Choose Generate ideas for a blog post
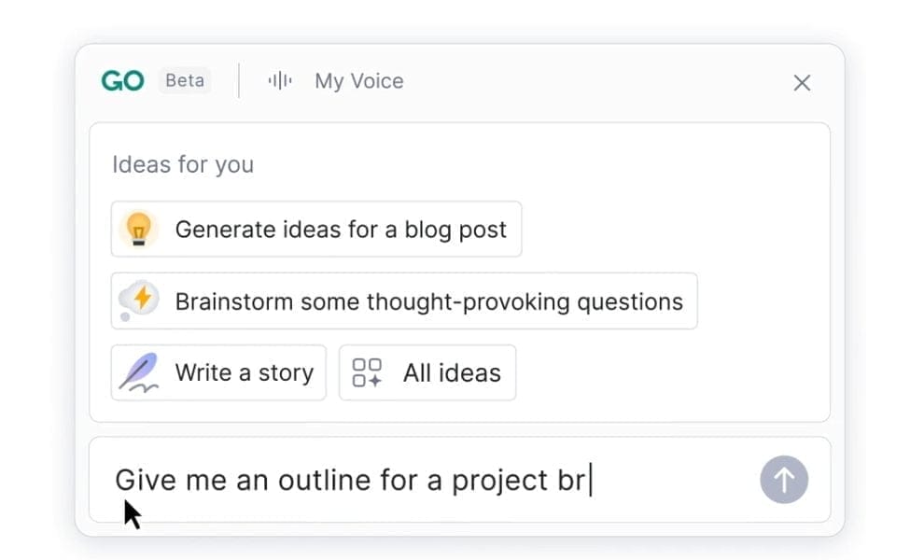Image resolution: width=924 pixels, height=560 pixels. [316, 230]
